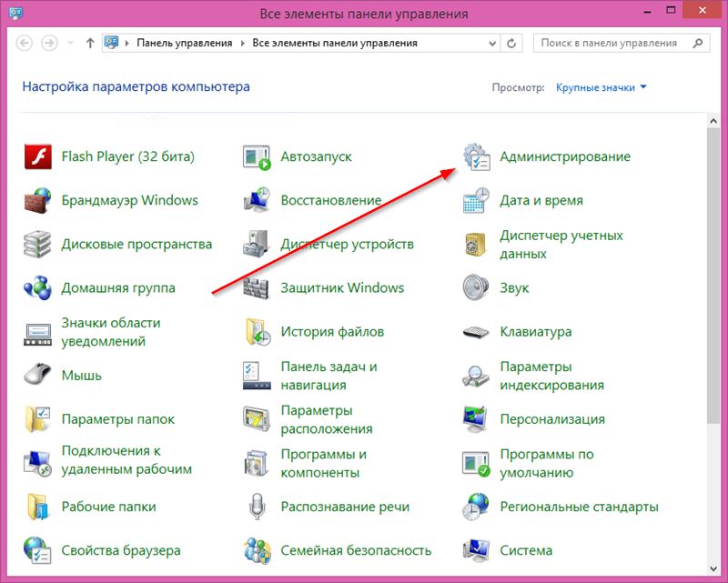This screenshot has width=728, height=583.
Task: Refresh the control panel view
Action: click(511, 44)
